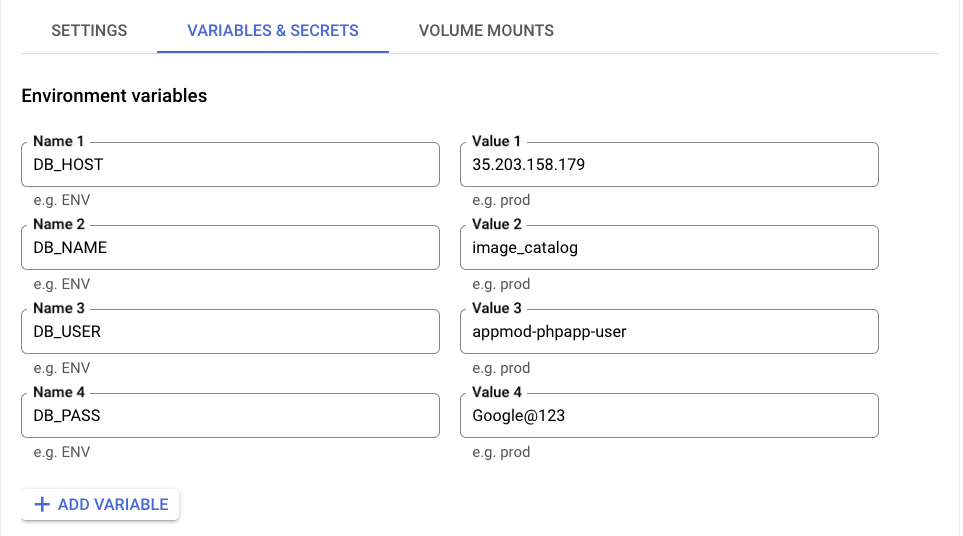Image resolution: width=963 pixels, height=536 pixels.
Task: Switch to the Settings tab
Action: coord(89,30)
